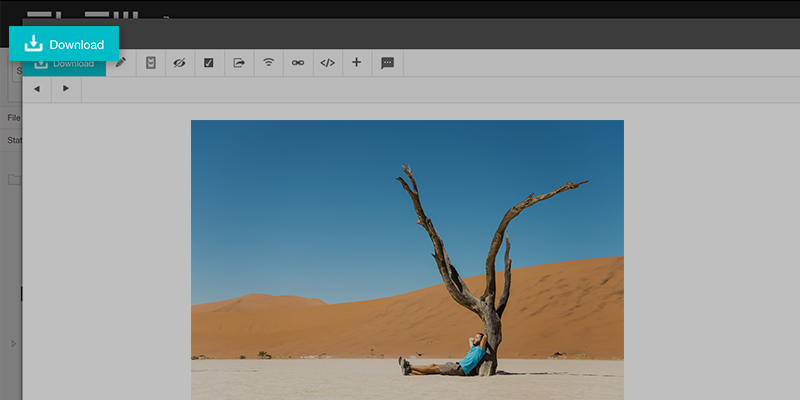
Task: Click the checked-box icon in the toolbar
Action: pos(209,63)
